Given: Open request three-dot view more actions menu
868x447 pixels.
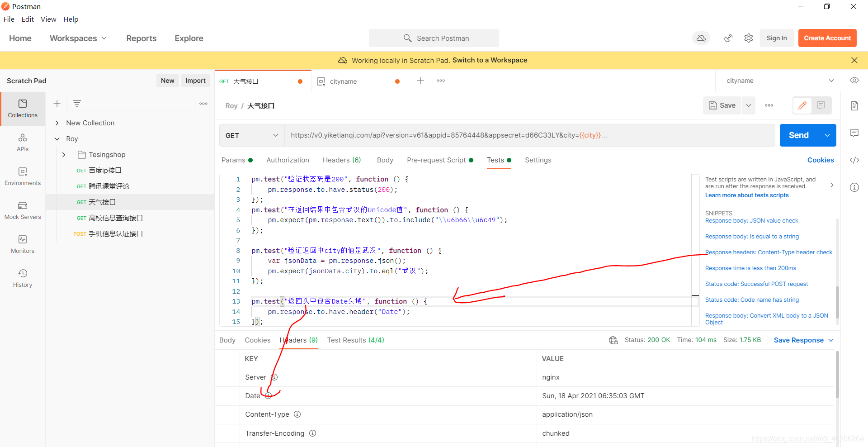Looking at the screenshot, I should 769,105.
